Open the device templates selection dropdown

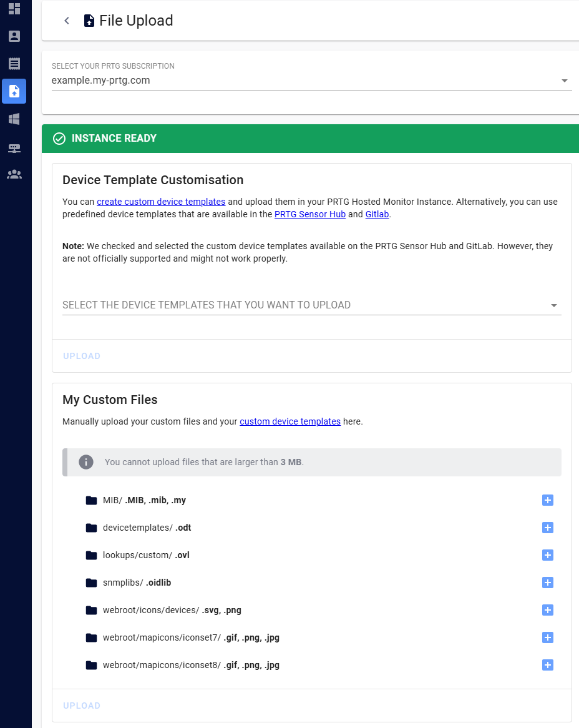tap(312, 305)
